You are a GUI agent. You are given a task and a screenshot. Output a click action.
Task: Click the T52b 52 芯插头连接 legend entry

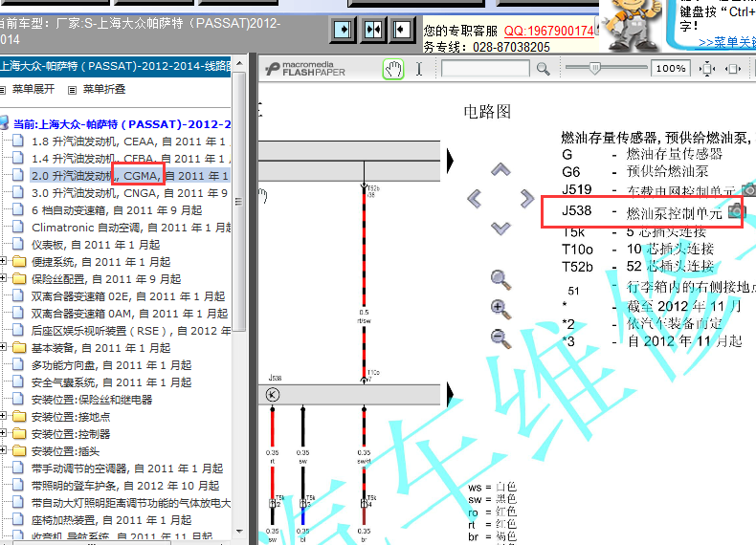tap(638, 267)
